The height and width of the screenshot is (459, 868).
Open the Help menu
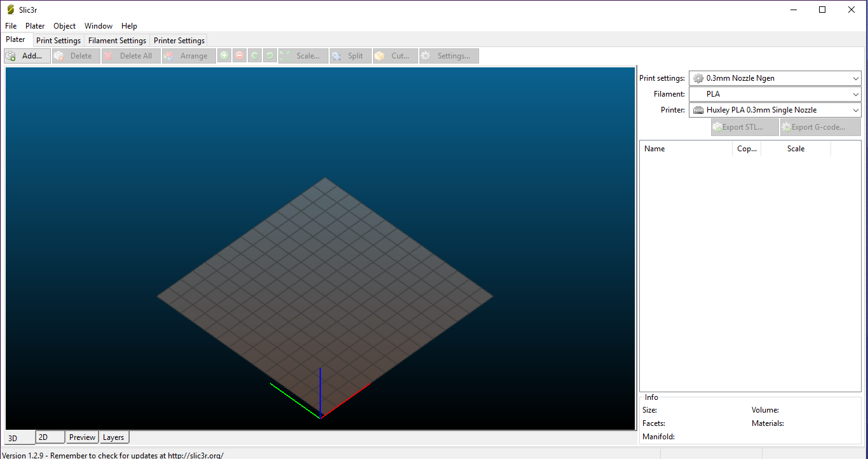[129, 26]
